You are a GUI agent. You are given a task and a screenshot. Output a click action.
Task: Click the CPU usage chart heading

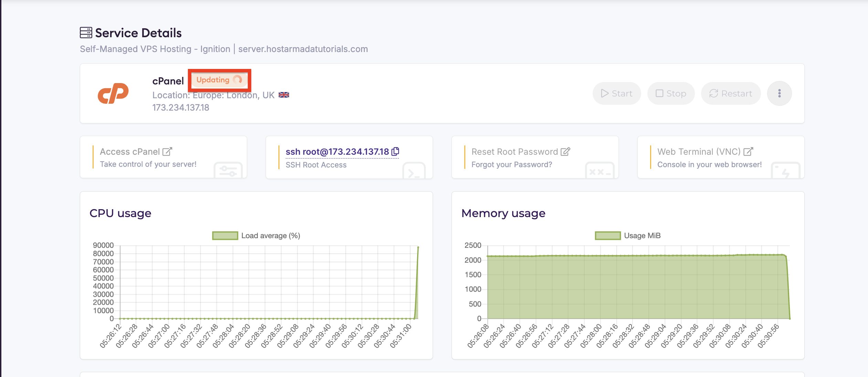pos(120,213)
